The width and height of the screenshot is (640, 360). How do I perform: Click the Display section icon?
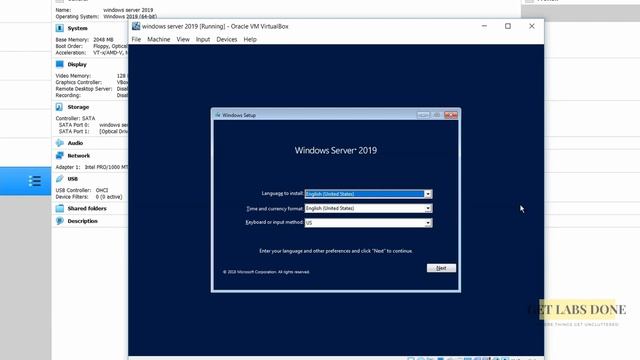[x=60, y=64]
